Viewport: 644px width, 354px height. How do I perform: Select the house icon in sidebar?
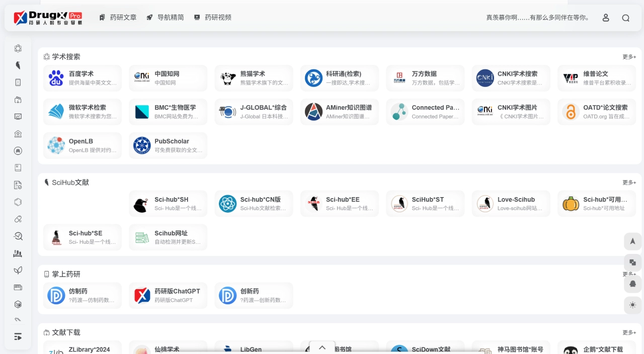tap(18, 134)
